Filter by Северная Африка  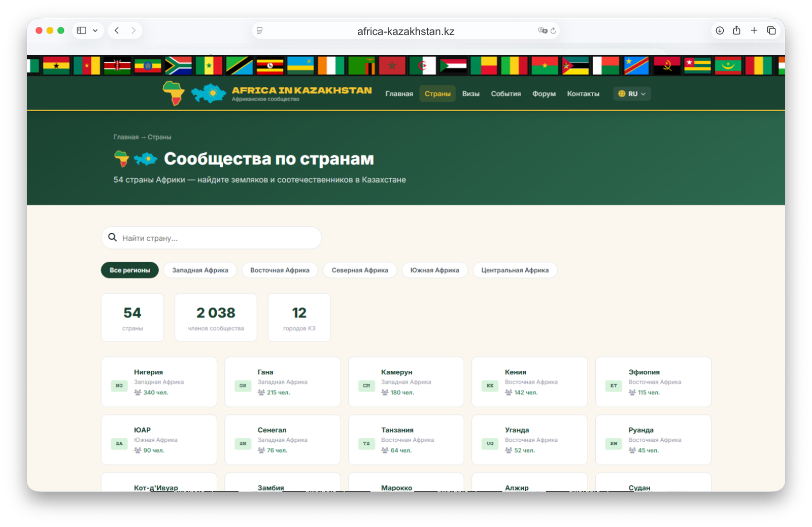coord(360,270)
